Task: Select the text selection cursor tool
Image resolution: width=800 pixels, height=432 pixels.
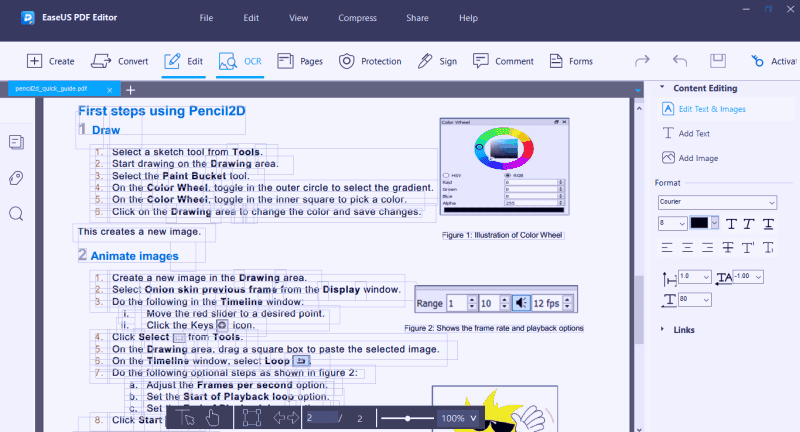Action: point(186,418)
